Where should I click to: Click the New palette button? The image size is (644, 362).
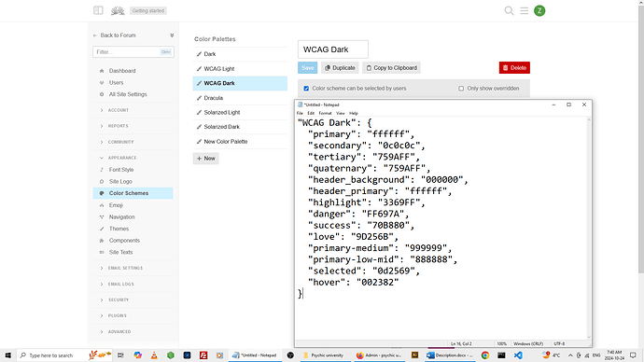tap(205, 159)
